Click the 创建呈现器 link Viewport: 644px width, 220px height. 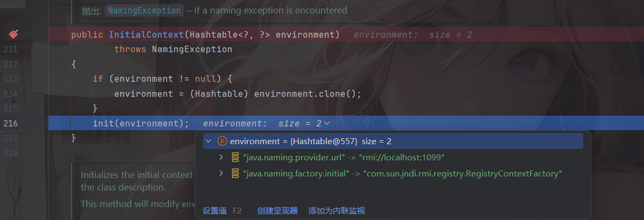click(277, 211)
